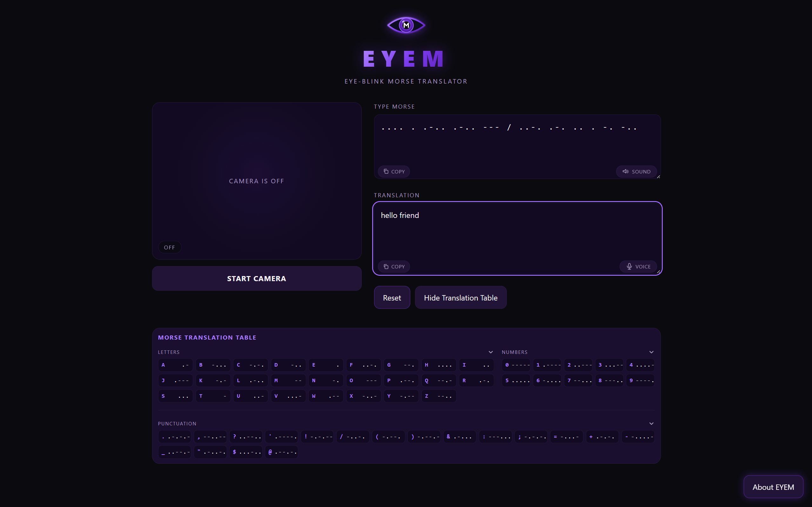812x507 pixels.
Task: Select number 3 tile
Action: click(609, 365)
